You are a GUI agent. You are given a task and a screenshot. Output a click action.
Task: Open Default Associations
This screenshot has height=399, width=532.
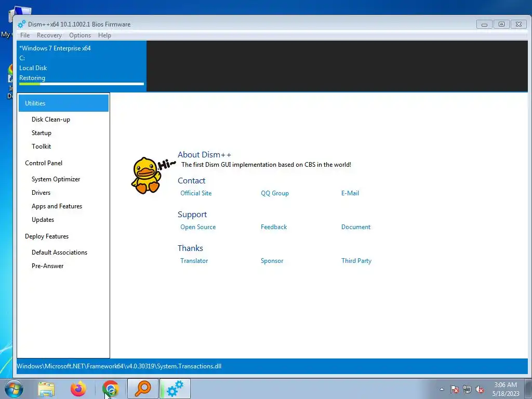59,252
